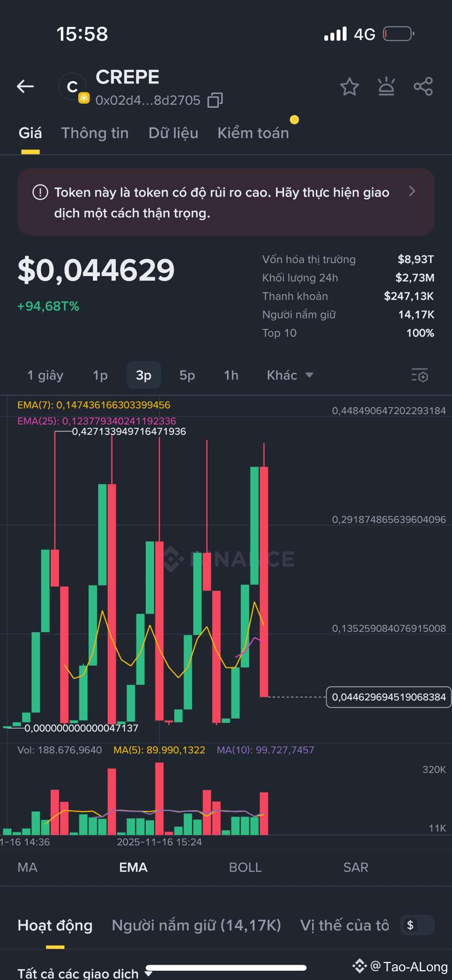The image size is (452, 980).
Task: Select 3p chart interval
Action: point(144,375)
